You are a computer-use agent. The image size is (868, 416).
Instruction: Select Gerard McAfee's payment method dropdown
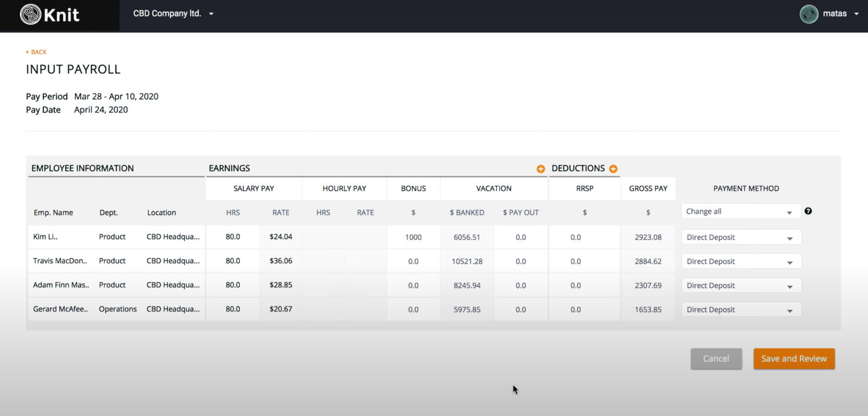741,309
